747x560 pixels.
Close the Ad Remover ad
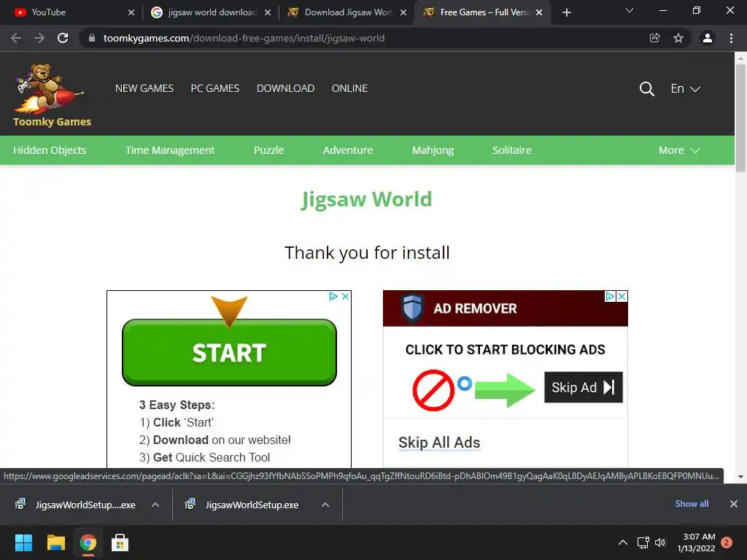point(622,296)
